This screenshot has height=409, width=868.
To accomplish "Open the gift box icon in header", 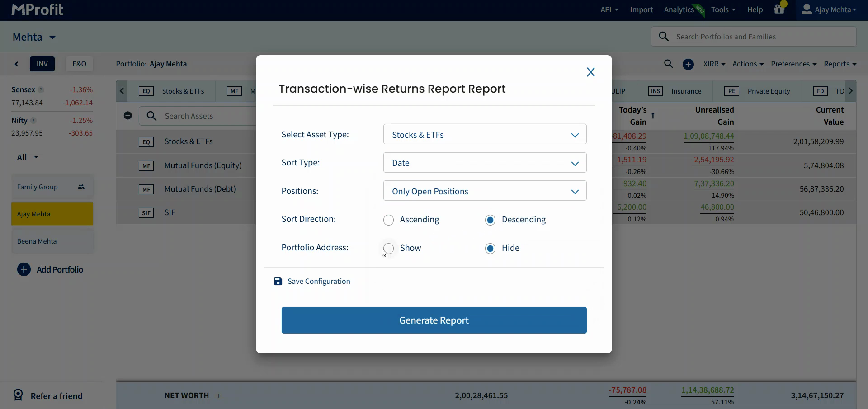I will [x=779, y=9].
